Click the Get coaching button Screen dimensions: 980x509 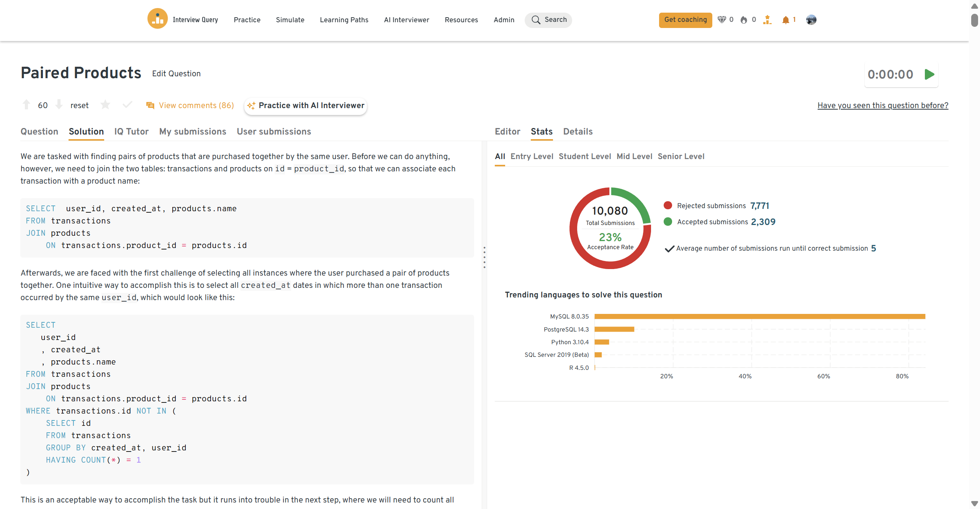[685, 20]
